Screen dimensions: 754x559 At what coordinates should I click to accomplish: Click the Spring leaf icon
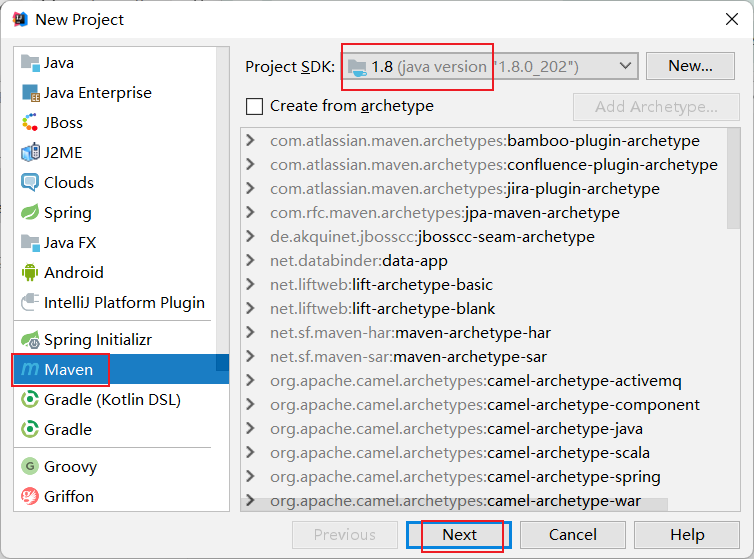tap(30, 212)
